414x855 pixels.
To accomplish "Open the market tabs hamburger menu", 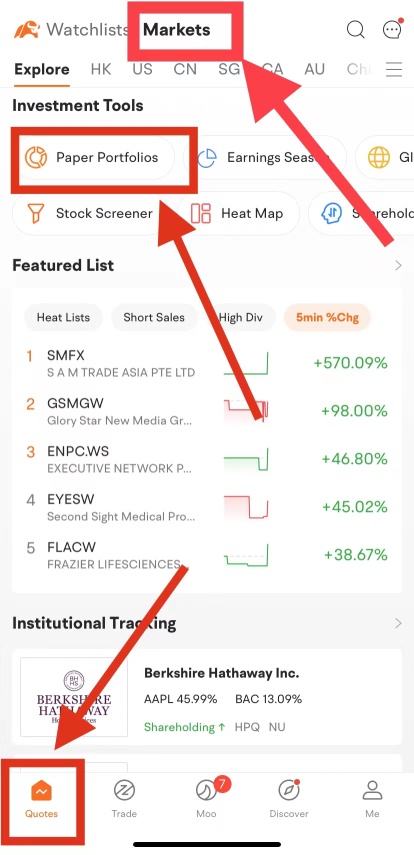I will 394,69.
